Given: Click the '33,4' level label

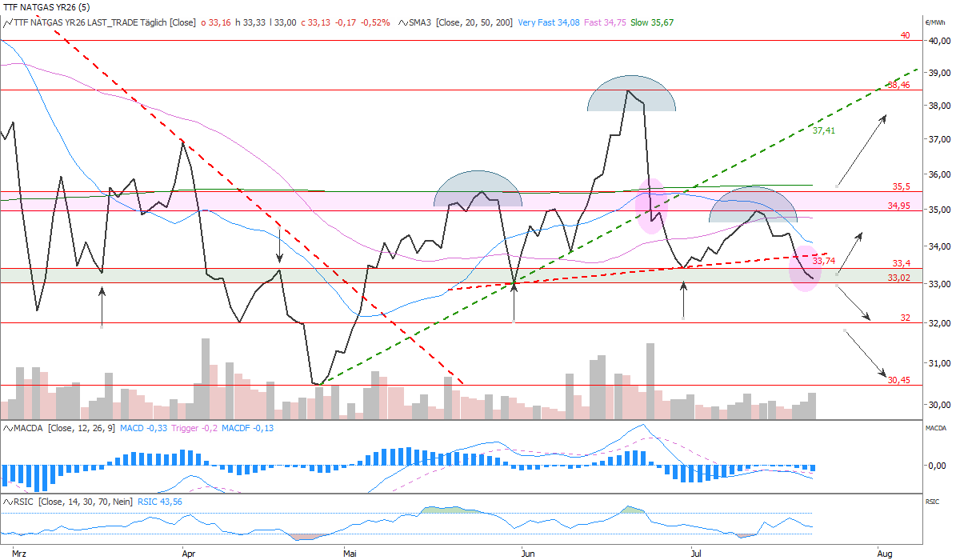Looking at the screenshot, I should click(902, 263).
